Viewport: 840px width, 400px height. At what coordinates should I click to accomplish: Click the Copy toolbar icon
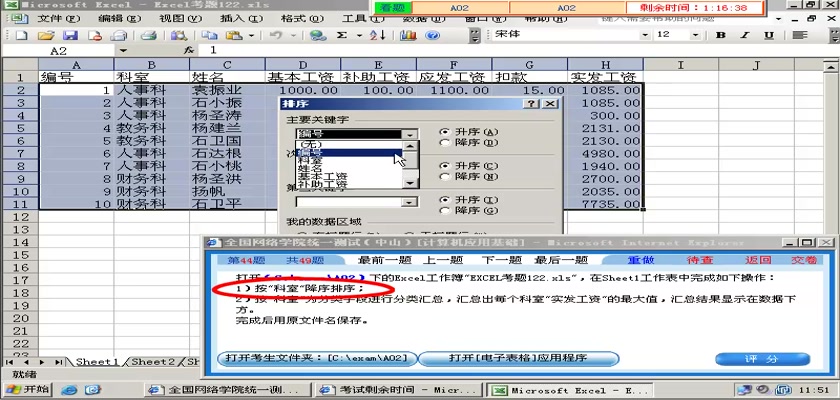pos(209,35)
